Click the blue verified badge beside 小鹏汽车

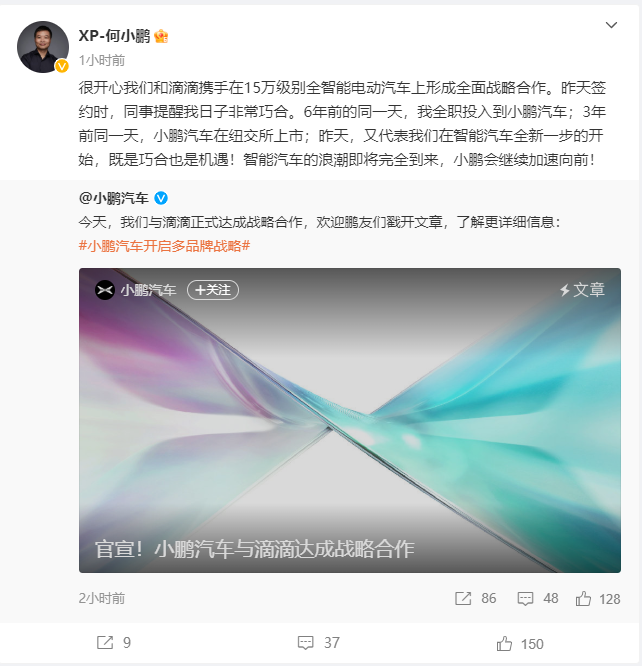tap(161, 198)
